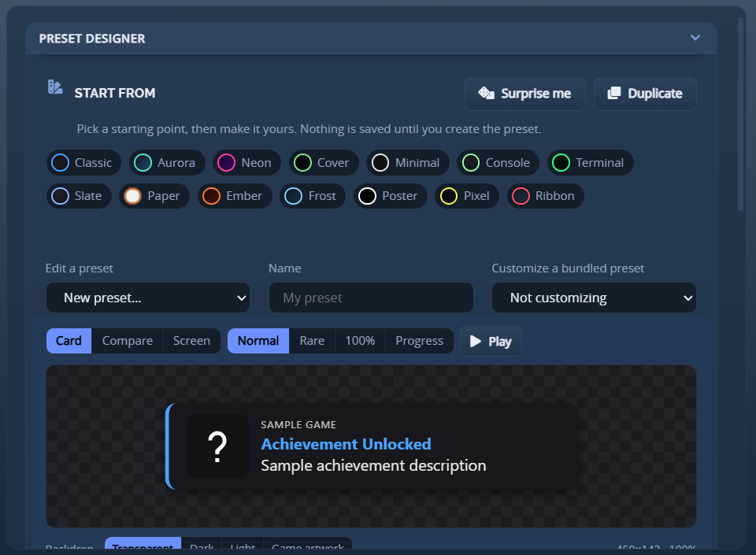Pick the Ribbon preset chip
Viewport: 756px width, 555px height.
click(545, 196)
